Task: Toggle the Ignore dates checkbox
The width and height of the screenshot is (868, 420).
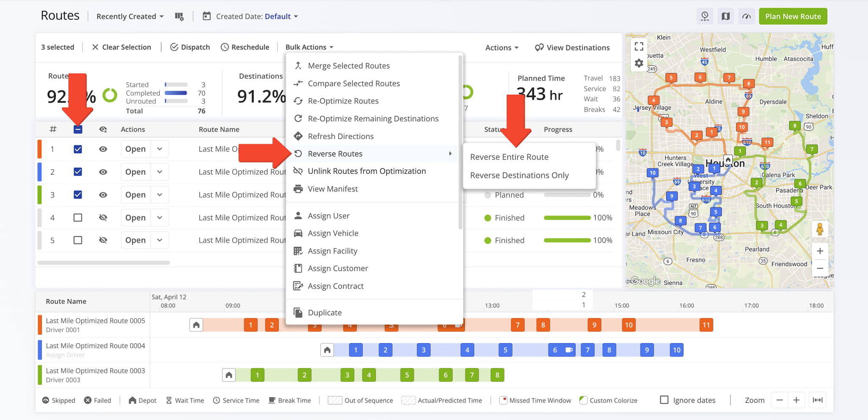Action: point(664,400)
